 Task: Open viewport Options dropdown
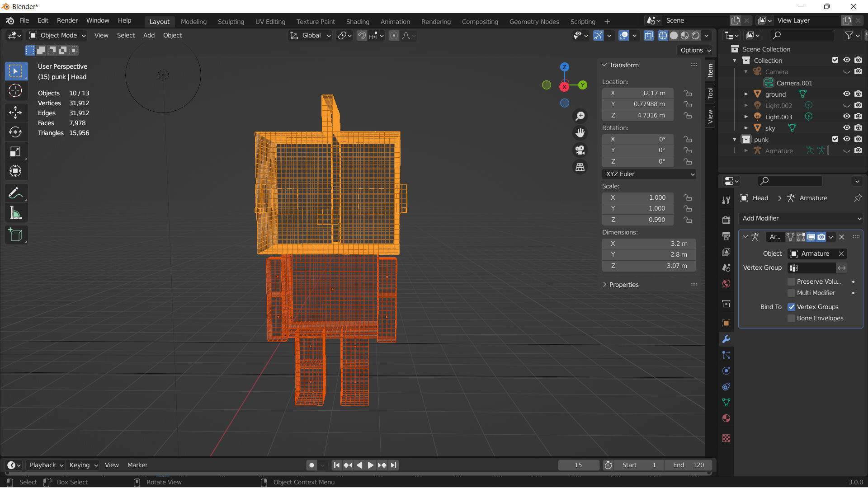click(695, 50)
